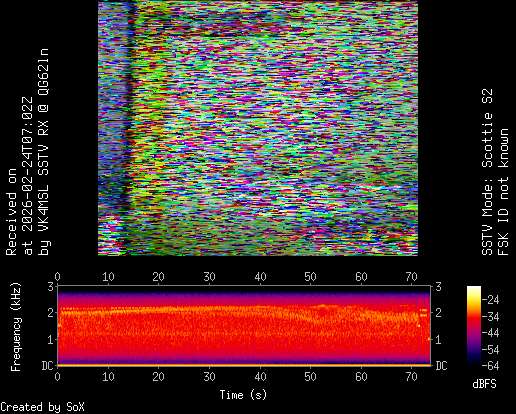Click the 'Time (s)' axis label
Screen dimensions: 516x414
tap(243, 395)
